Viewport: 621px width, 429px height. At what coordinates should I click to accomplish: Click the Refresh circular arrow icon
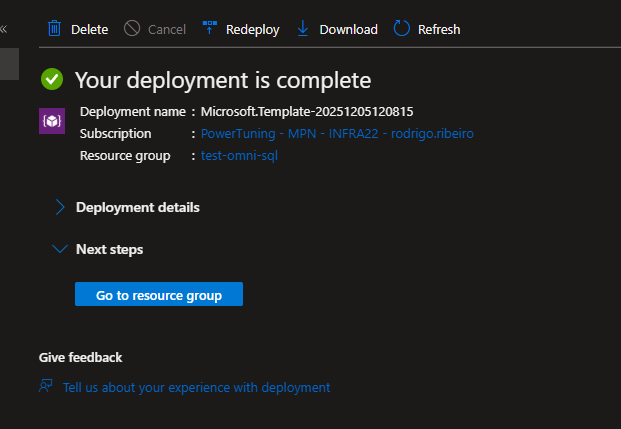[402, 29]
